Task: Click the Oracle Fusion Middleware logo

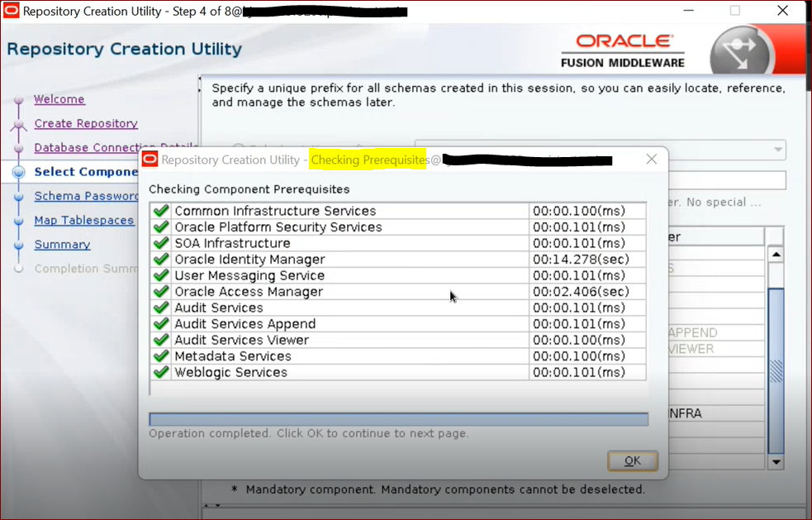Action: [x=623, y=50]
